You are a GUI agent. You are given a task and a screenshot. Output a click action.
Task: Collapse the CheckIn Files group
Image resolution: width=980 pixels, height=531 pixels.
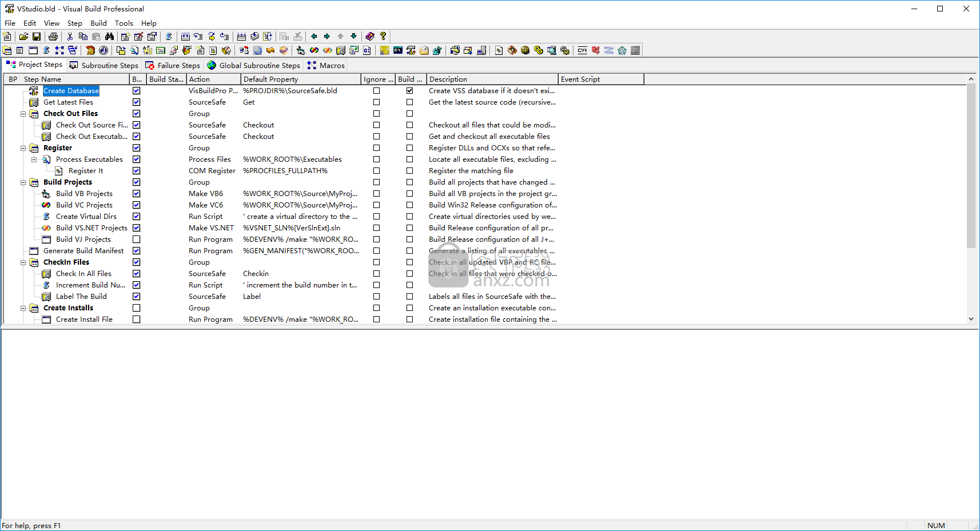tap(23, 262)
